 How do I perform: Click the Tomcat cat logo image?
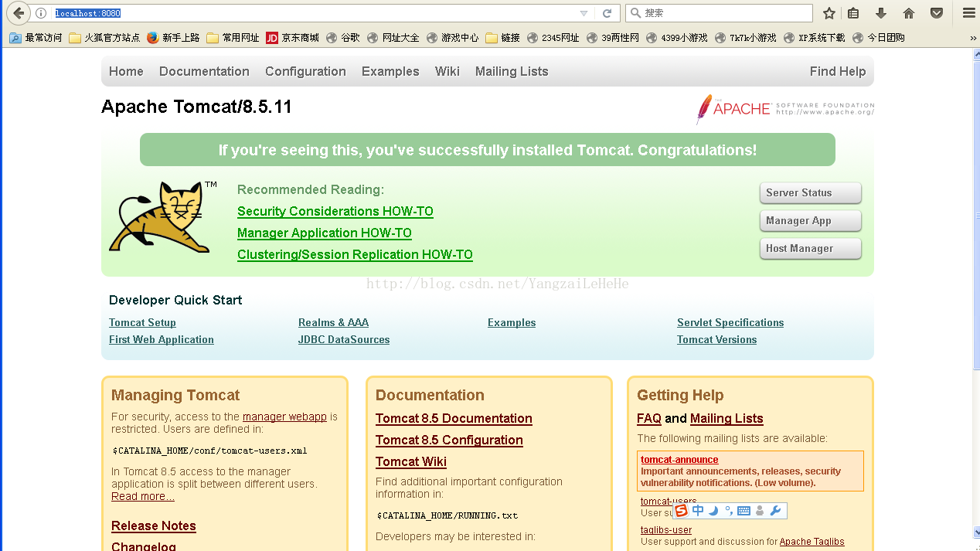[163, 217]
